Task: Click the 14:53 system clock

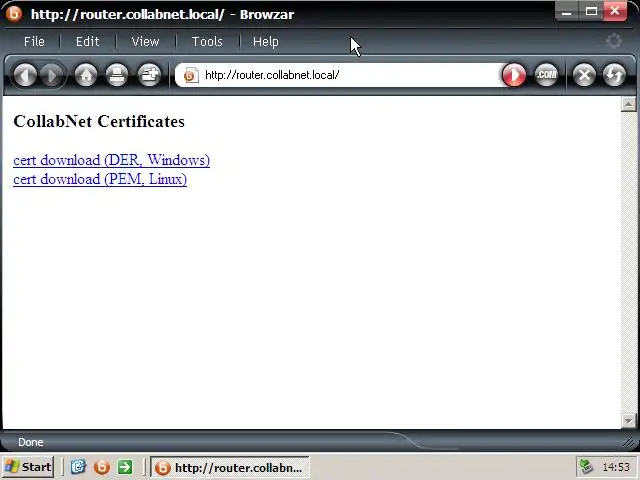Action: point(616,467)
